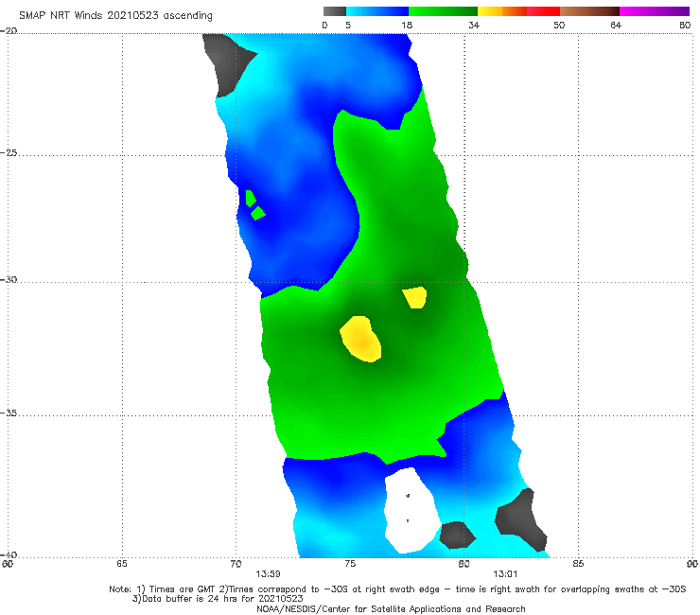Click the blue 5-18 segment of the color scale
Screen dimensions: 700x615
377,11
